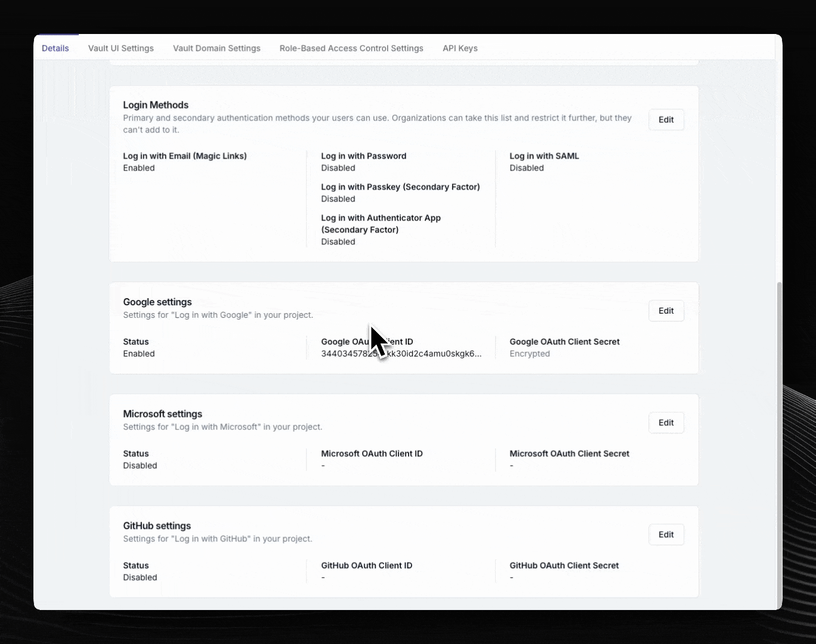Image resolution: width=816 pixels, height=644 pixels.
Task: Click the Login Methods heading
Action: (156, 105)
